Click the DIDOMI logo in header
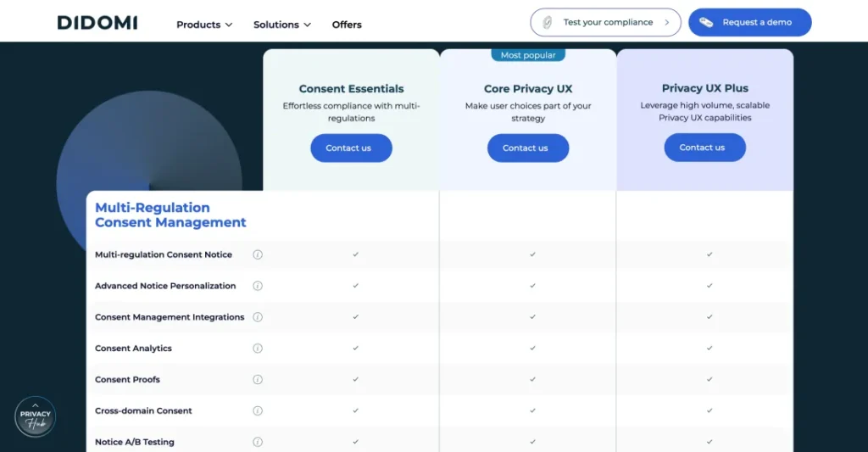The height and width of the screenshot is (452, 868). tap(97, 23)
